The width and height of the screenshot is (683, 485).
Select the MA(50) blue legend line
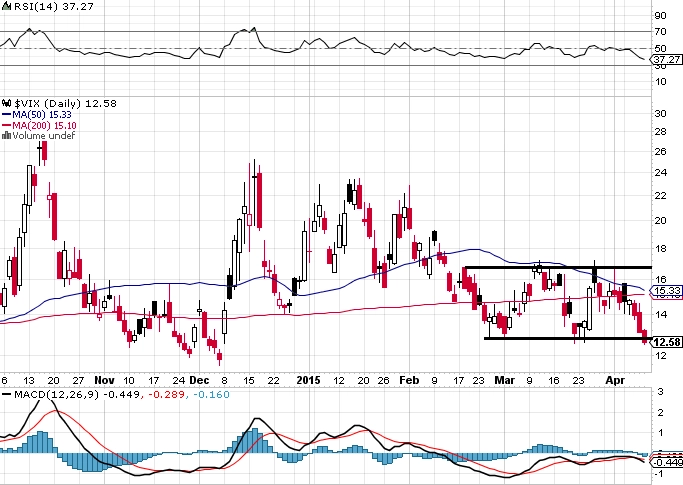(x=7, y=115)
